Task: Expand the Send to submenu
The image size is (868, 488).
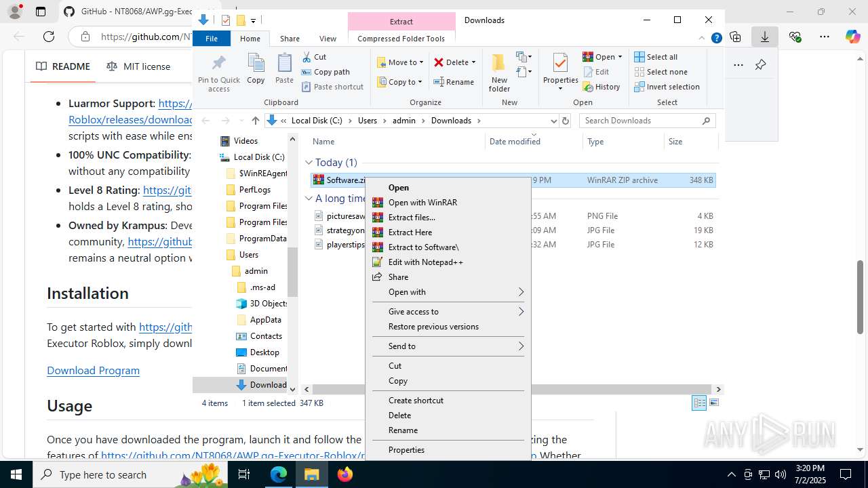Action: coord(448,346)
